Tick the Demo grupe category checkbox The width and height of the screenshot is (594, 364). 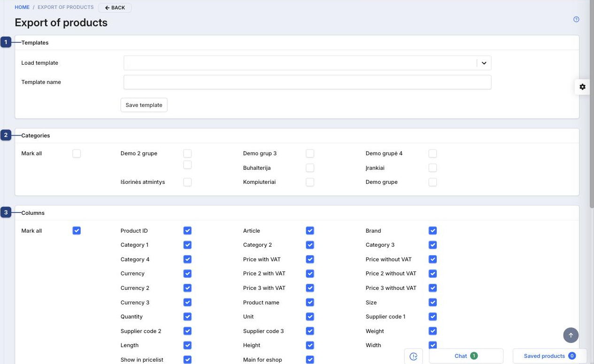coord(433,182)
